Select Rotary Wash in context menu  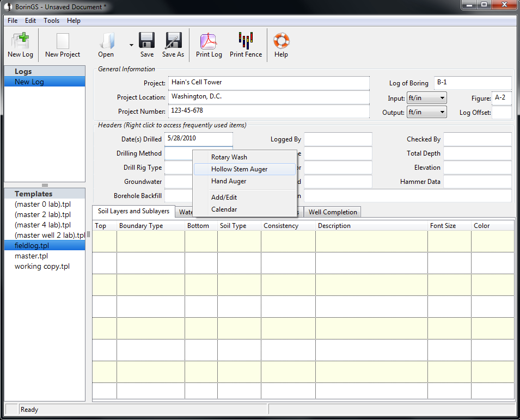[x=229, y=157]
